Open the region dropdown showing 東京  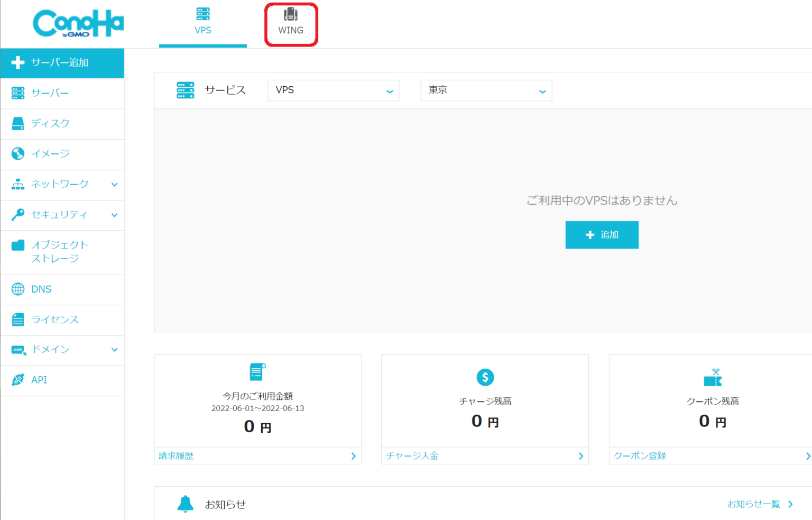(485, 90)
